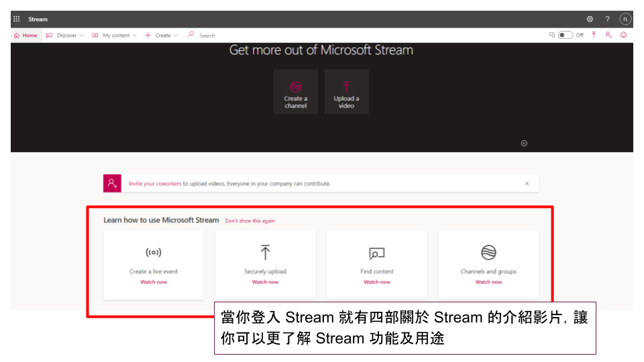644x362 pixels.
Task: Click the Search input field
Action: (x=207, y=36)
